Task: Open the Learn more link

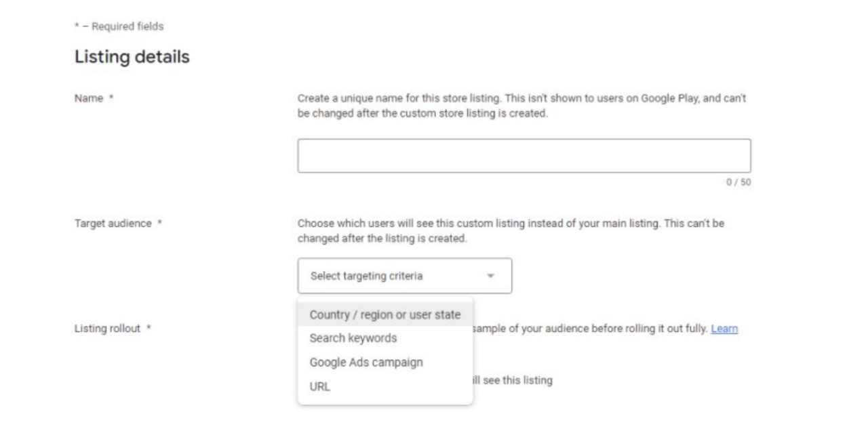Action: 724,329
